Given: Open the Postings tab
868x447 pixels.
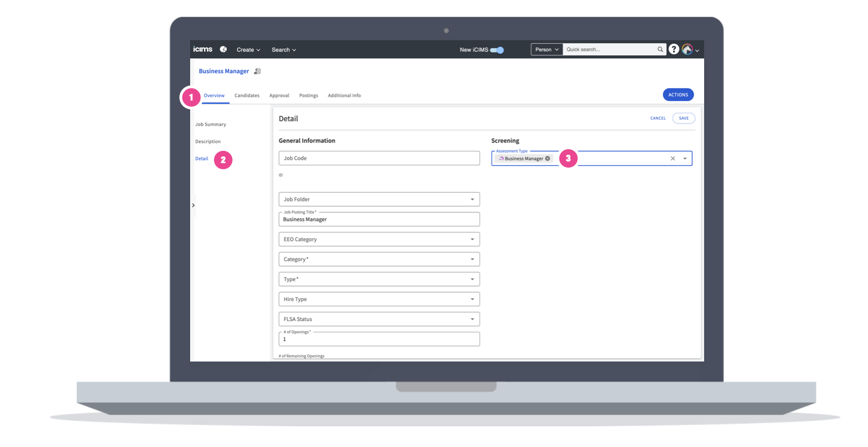Looking at the screenshot, I should click(x=308, y=96).
